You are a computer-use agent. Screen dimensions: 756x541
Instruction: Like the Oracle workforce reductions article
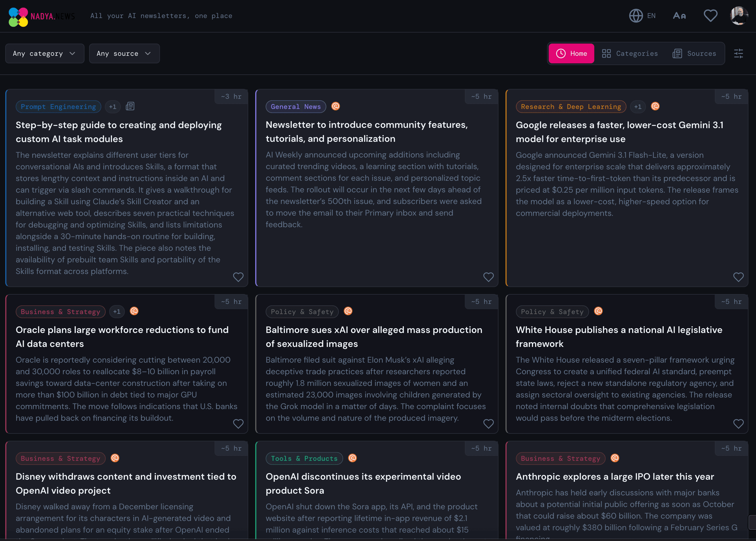point(238,424)
